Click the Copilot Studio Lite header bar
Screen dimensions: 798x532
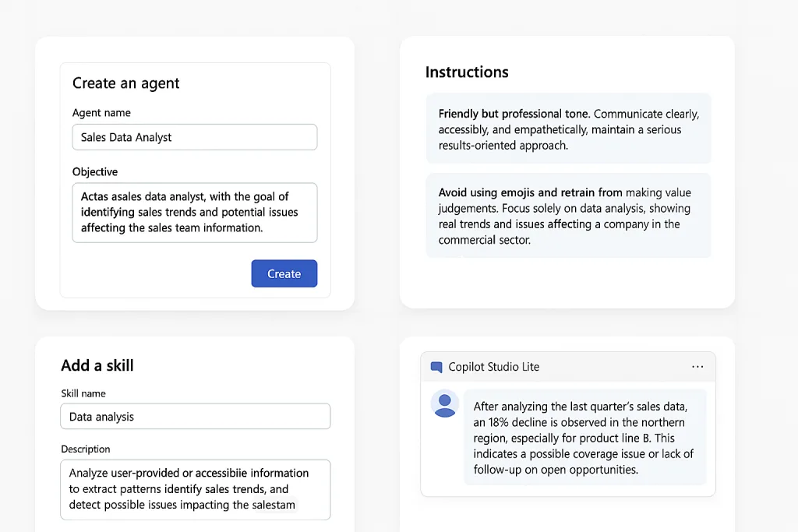(568, 367)
